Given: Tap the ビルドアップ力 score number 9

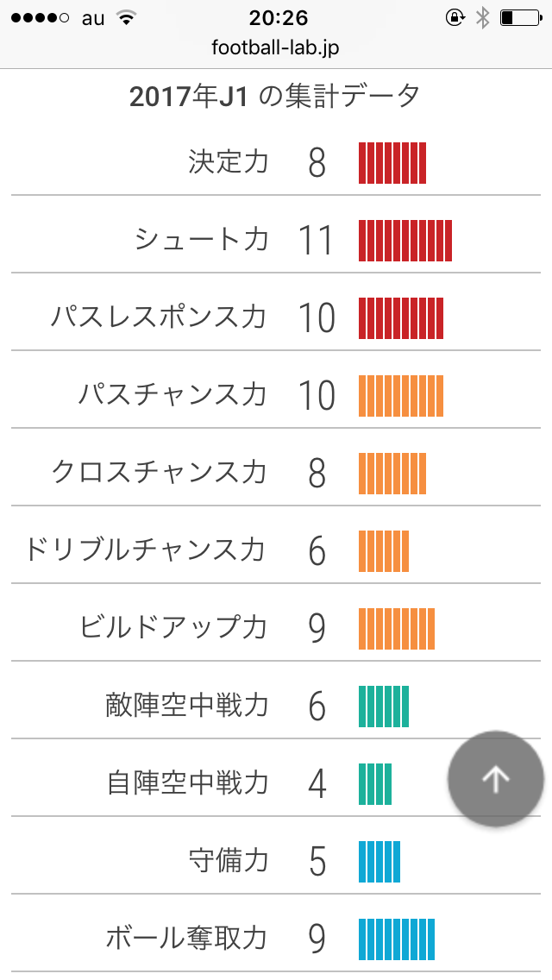Looking at the screenshot, I should click(317, 628).
